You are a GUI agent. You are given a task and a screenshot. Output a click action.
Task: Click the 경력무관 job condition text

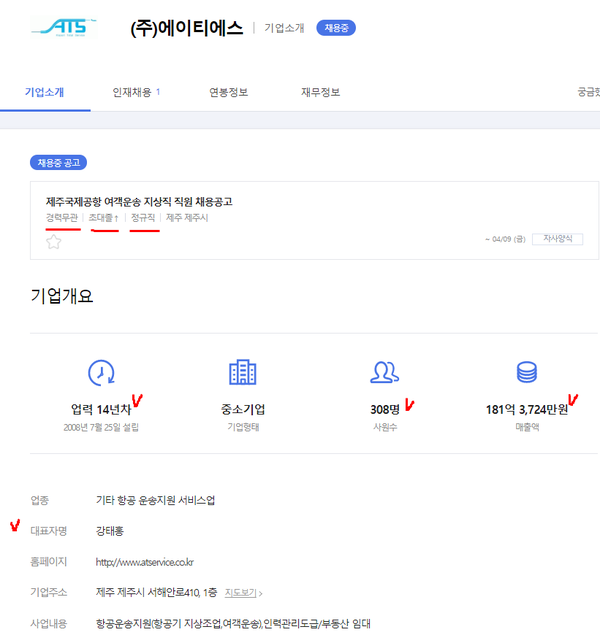(62, 218)
